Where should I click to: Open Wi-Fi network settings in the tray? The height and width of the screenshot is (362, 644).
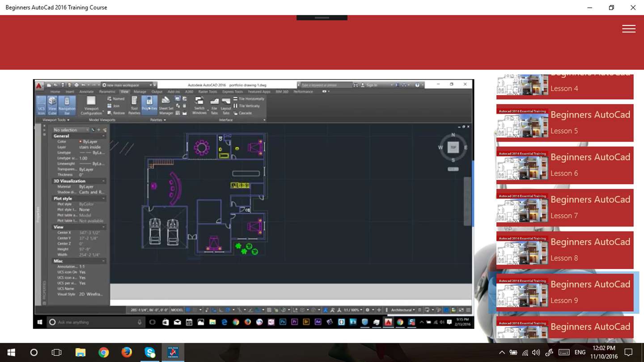tap(525, 353)
